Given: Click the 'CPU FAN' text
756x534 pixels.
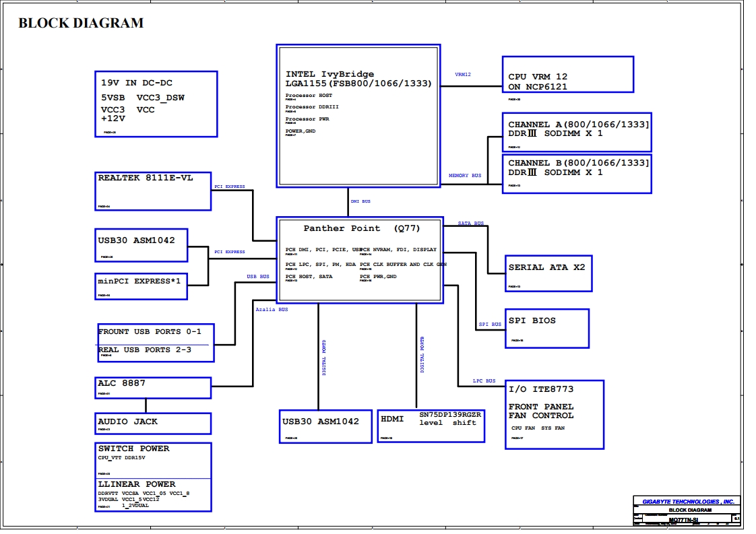Looking at the screenshot, I should [x=523, y=428].
